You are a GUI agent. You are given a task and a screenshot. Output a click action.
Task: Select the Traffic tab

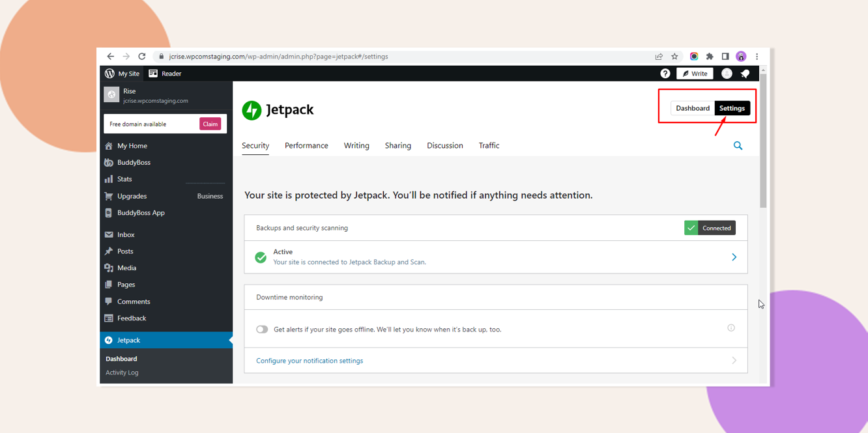pos(489,146)
